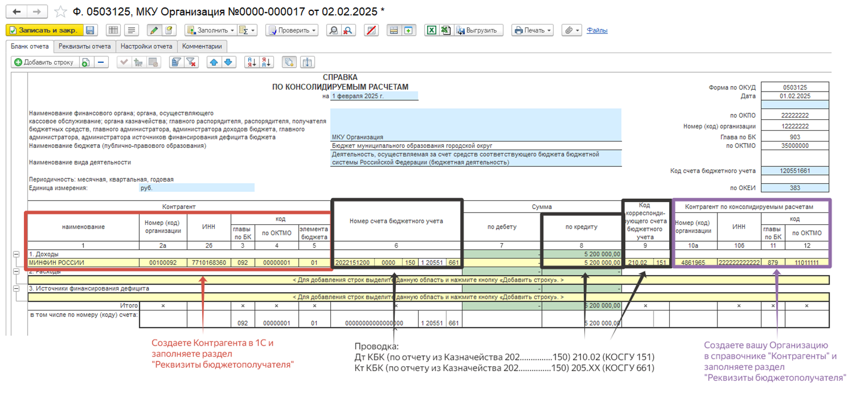Open the Печать dropdown

[x=533, y=30]
